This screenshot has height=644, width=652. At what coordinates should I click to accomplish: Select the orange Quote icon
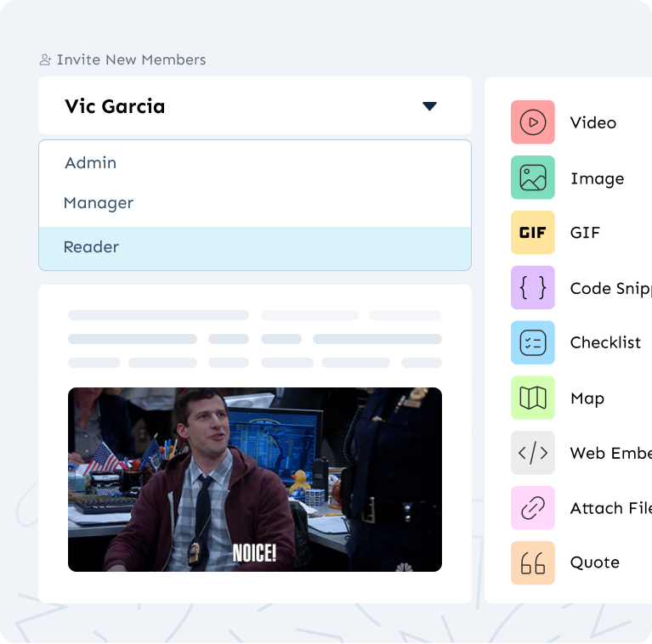point(532,562)
